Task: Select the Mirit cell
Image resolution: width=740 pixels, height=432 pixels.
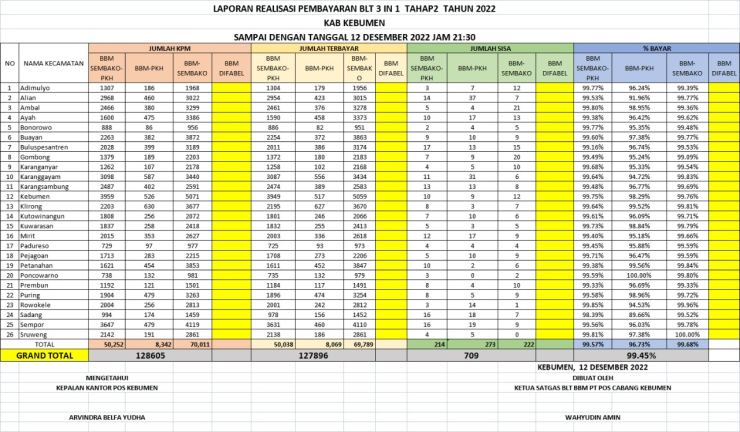Action: (x=53, y=236)
